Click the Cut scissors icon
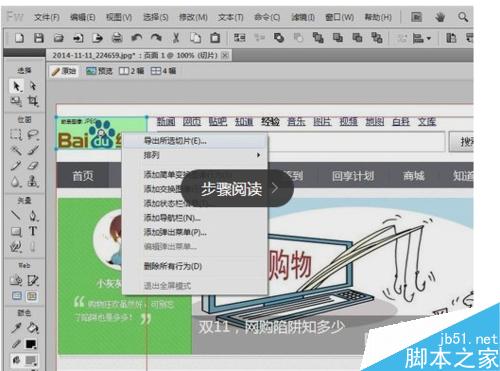Screen dimensions: 500x371 pos(176,38)
